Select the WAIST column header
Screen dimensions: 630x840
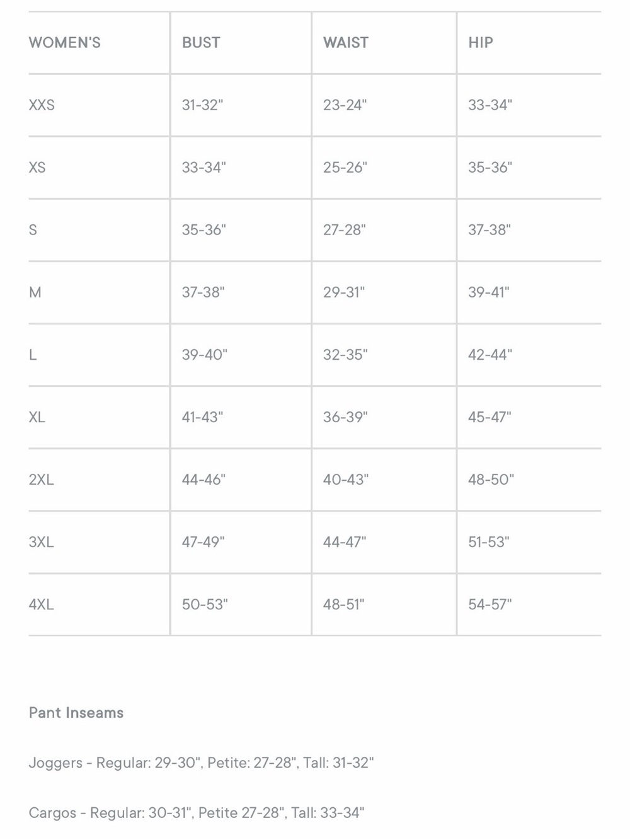tap(346, 43)
